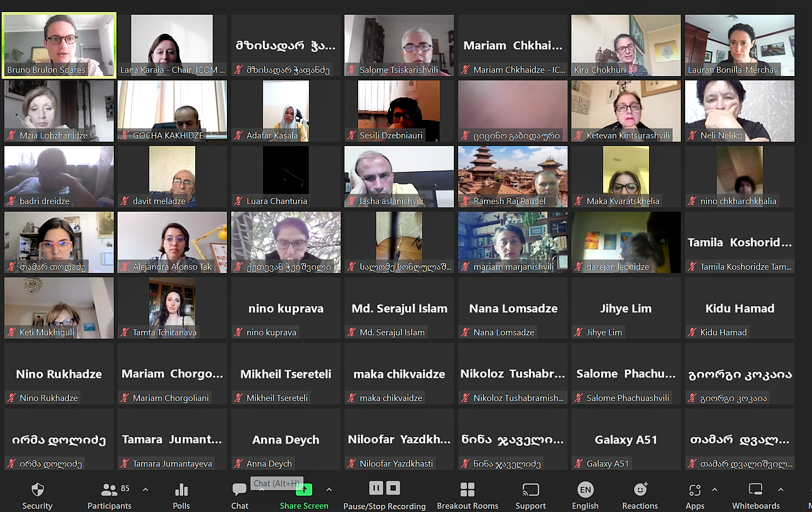
Task: Open the English interpretation language button
Action: click(585, 490)
